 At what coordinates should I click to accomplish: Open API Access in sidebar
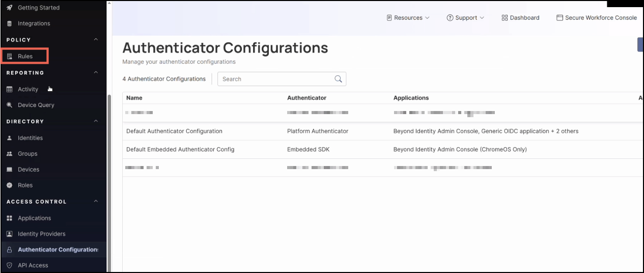[x=33, y=265]
